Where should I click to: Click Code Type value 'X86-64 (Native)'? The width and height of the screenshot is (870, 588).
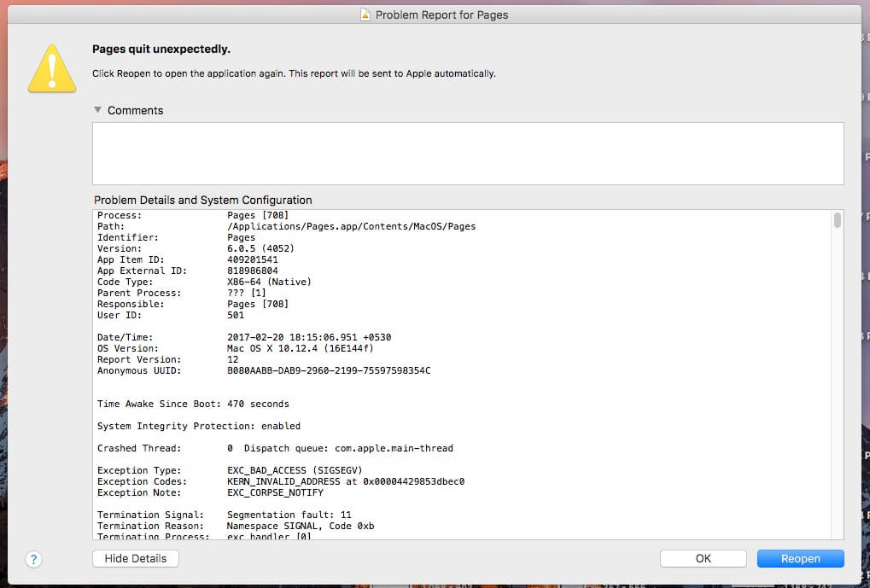[x=269, y=282]
